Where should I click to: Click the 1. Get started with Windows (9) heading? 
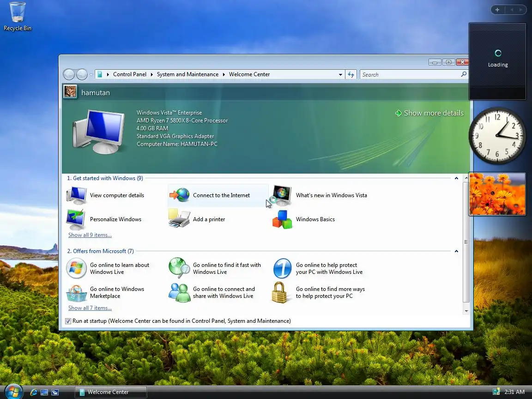tap(105, 178)
